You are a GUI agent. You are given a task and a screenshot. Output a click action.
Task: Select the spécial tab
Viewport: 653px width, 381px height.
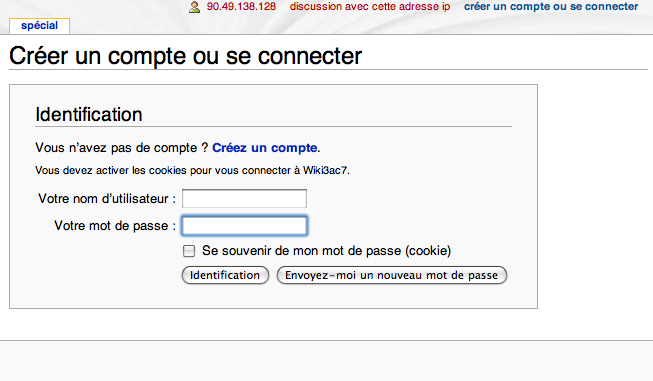(40, 26)
